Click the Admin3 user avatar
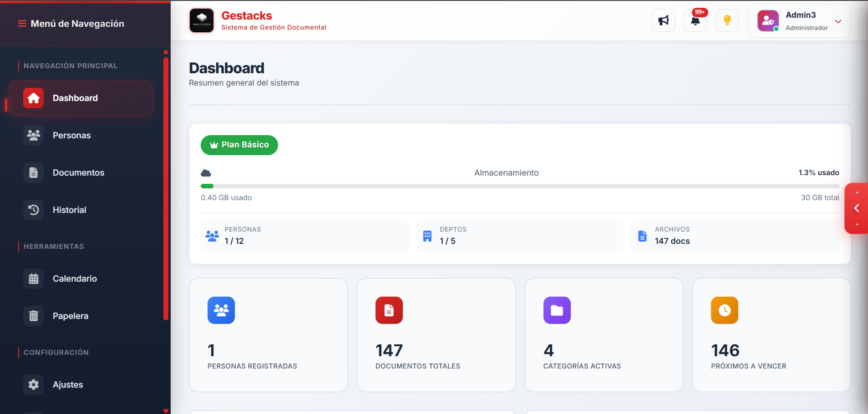Screen dimensions: 868x414 (x=768, y=20)
